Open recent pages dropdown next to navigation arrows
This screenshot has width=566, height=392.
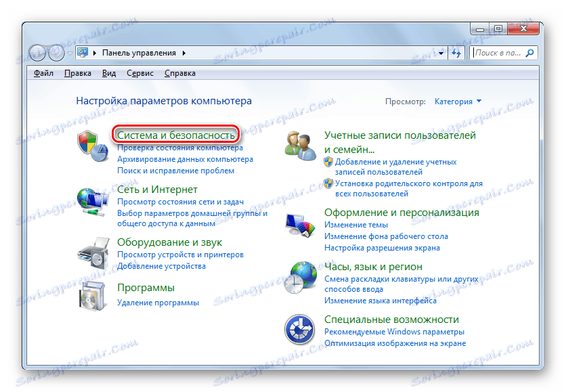[x=70, y=53]
